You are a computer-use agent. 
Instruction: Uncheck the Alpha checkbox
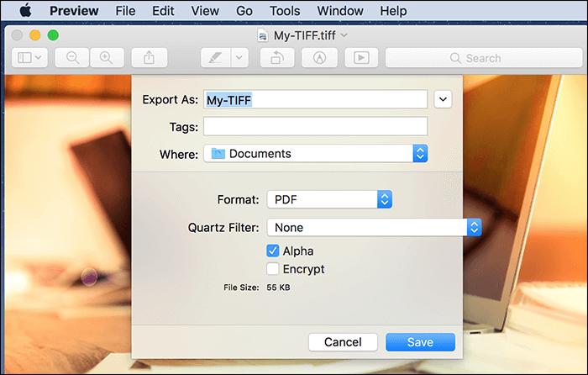tap(273, 251)
